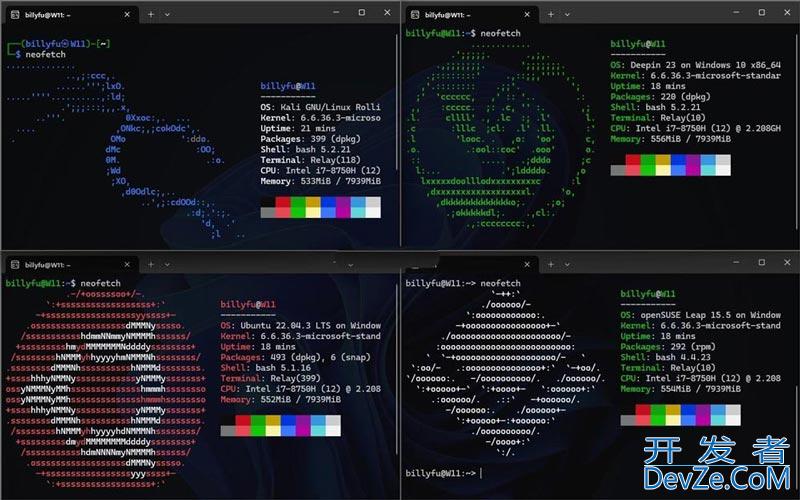Maximize the Deepin terminal window
Image resolution: width=800 pixels, height=500 pixels.
[762, 12]
